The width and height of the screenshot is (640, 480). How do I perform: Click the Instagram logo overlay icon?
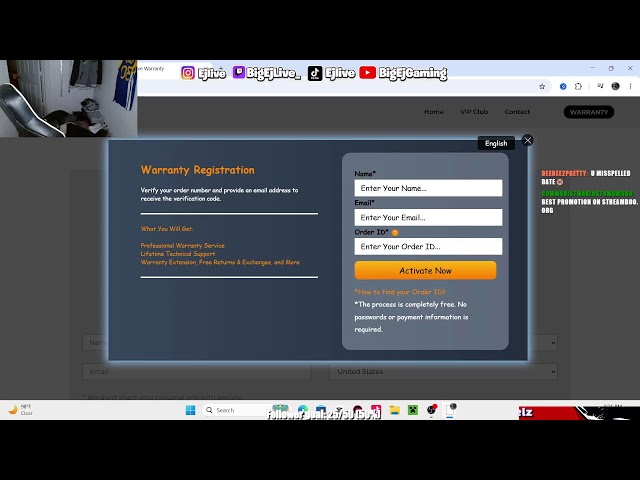pyautogui.click(x=188, y=73)
